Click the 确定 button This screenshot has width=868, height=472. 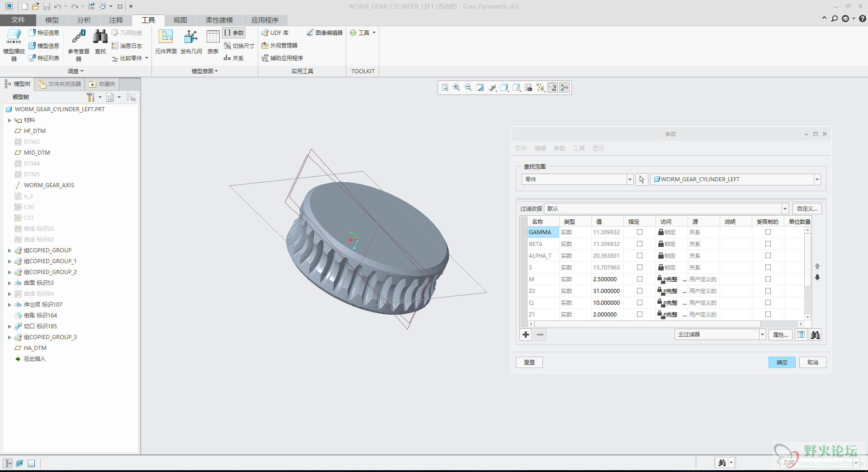782,362
